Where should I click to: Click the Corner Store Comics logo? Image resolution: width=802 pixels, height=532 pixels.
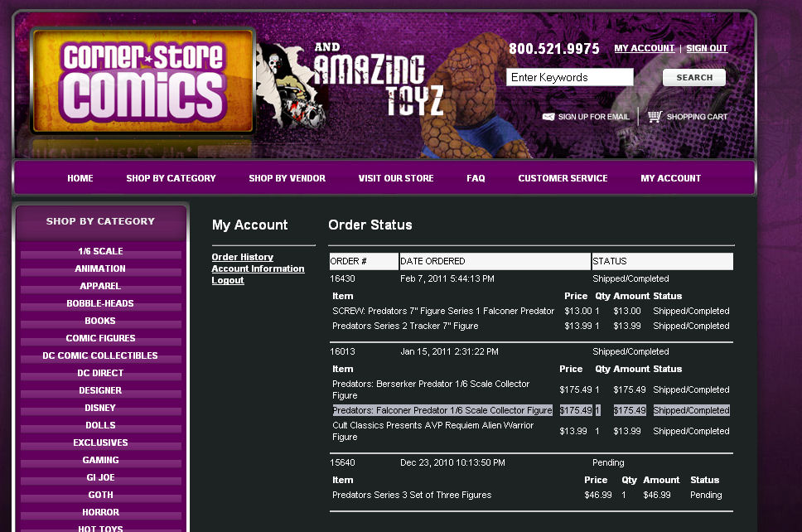143,81
